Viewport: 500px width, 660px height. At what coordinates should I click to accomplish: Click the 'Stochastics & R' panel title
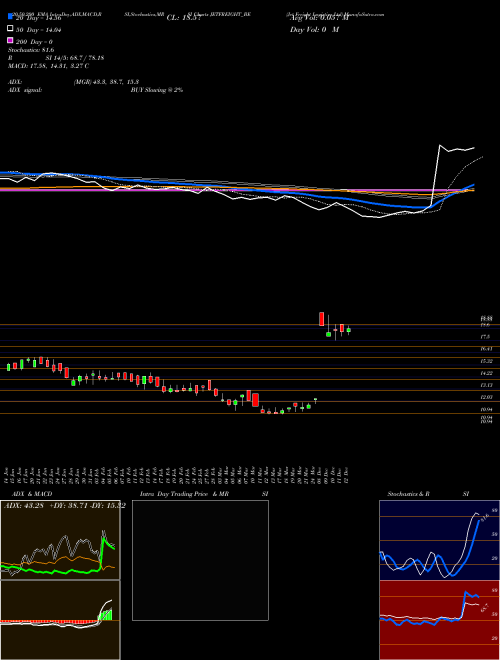point(408,494)
